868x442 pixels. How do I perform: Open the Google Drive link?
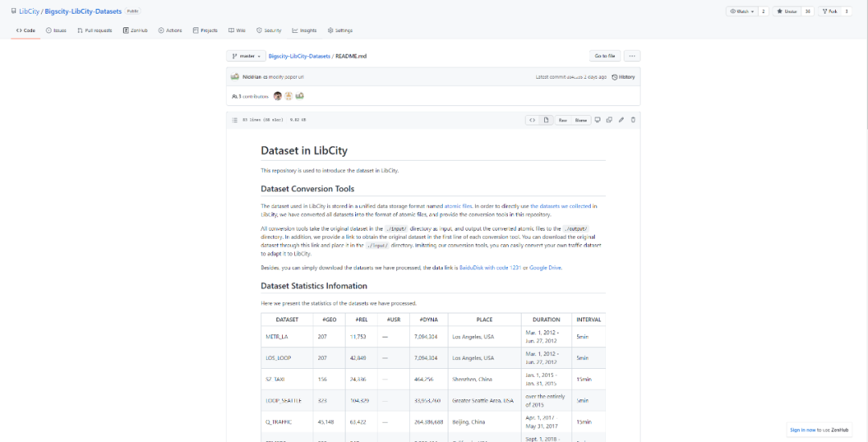pos(545,268)
